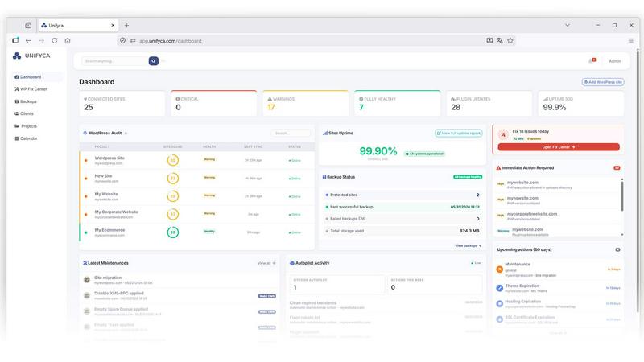Image resolution: width=644 pixels, height=362 pixels.
Task: Focus the WordPress Audit search field
Action: (x=291, y=133)
